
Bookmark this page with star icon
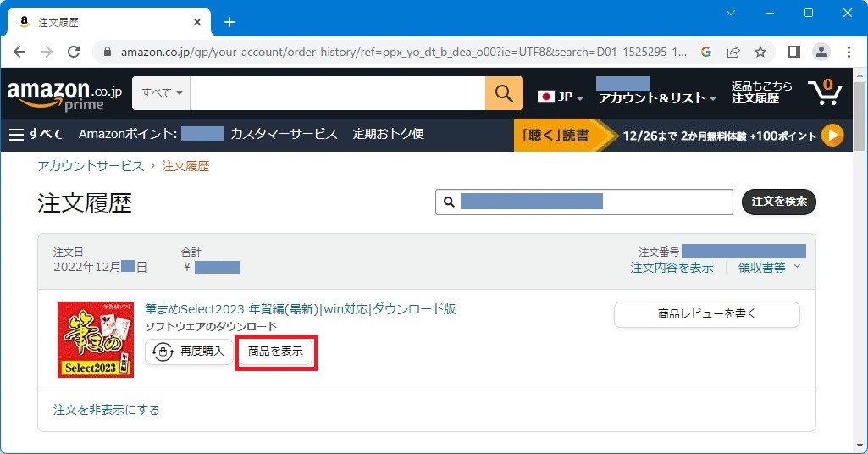(x=760, y=52)
